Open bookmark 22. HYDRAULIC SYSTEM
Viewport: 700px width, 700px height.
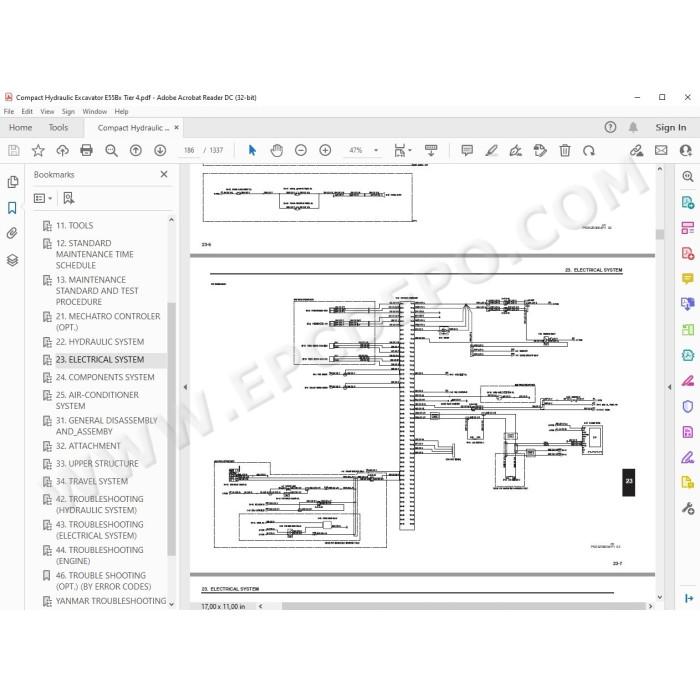click(x=100, y=342)
